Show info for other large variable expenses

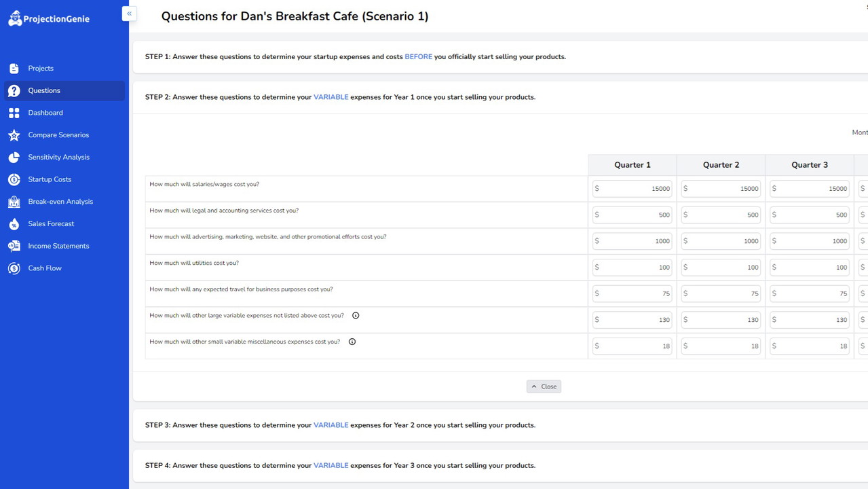pyautogui.click(x=356, y=316)
